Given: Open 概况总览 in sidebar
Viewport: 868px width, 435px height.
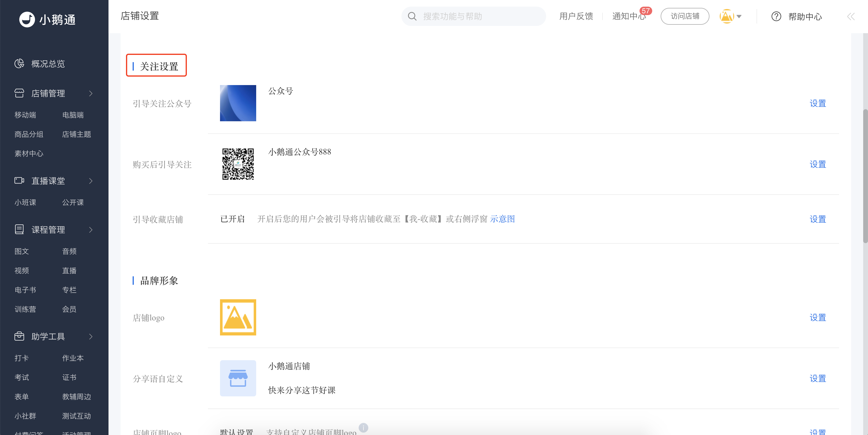Looking at the screenshot, I should [48, 64].
